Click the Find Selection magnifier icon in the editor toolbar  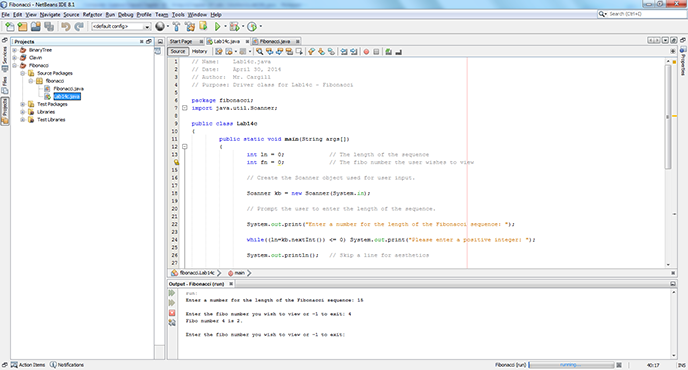tap(260, 52)
